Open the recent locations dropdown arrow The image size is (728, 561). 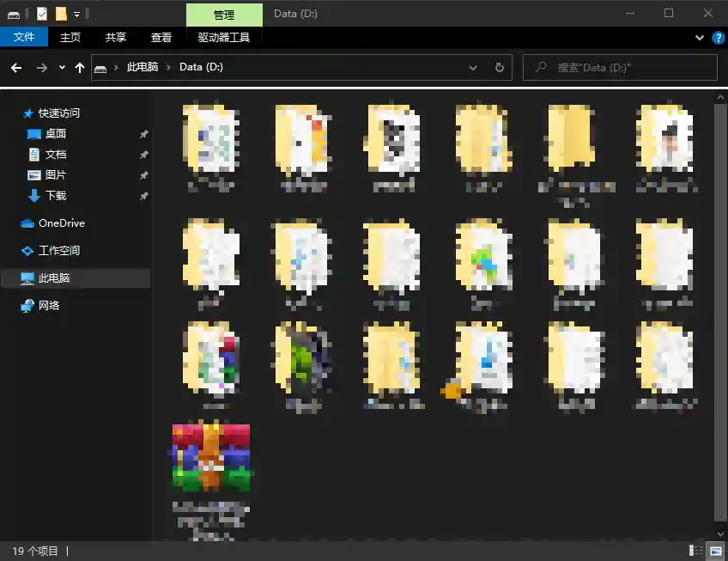tap(62, 68)
